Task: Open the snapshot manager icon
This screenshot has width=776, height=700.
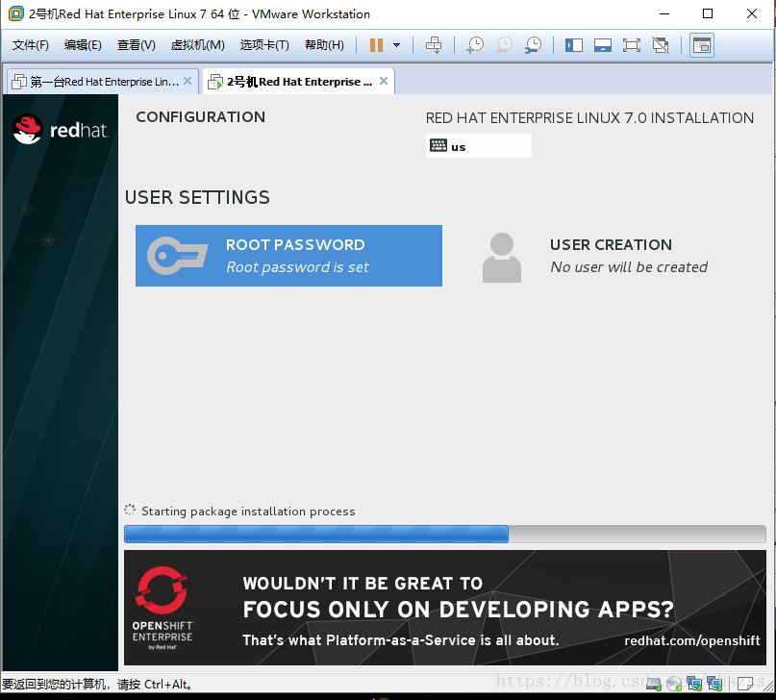Action: click(x=533, y=45)
